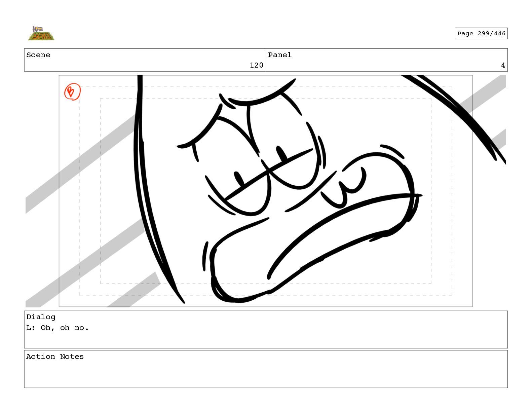The width and height of the screenshot is (532, 412).
Task: Click the "Action Notes" section label
Action: coord(55,357)
